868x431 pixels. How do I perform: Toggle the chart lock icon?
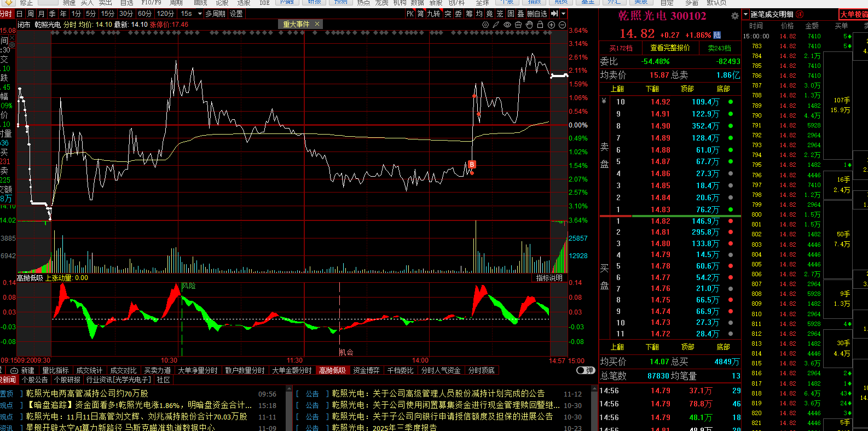540,25
